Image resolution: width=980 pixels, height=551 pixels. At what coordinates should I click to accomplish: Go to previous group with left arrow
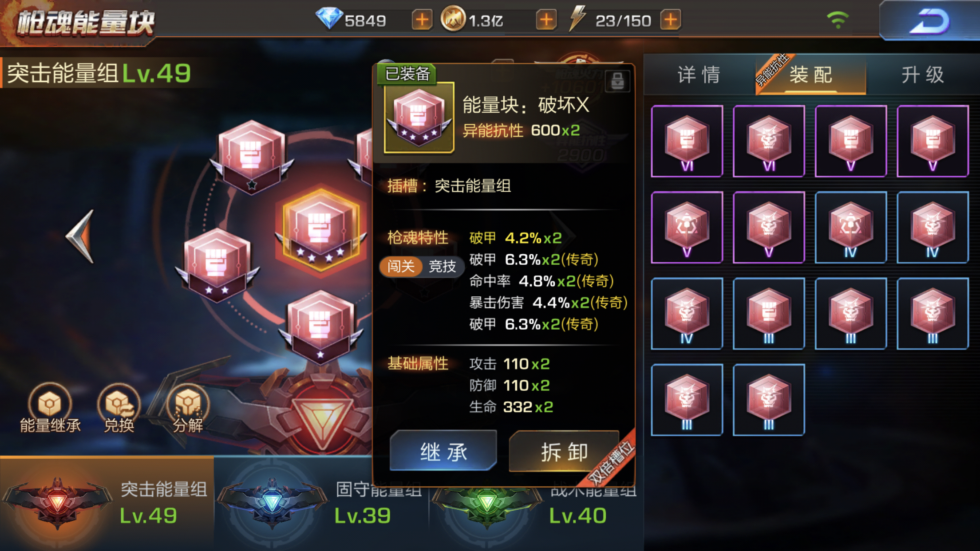coord(80,236)
